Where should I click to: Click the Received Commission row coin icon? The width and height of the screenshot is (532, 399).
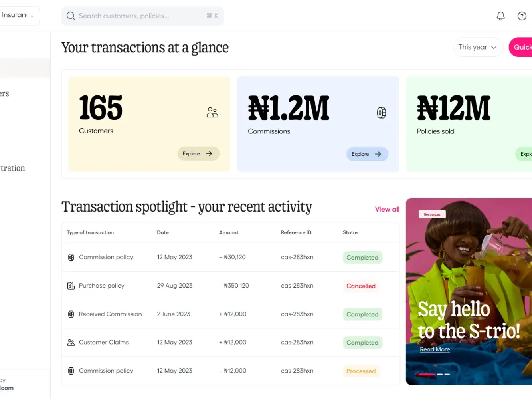(x=71, y=314)
